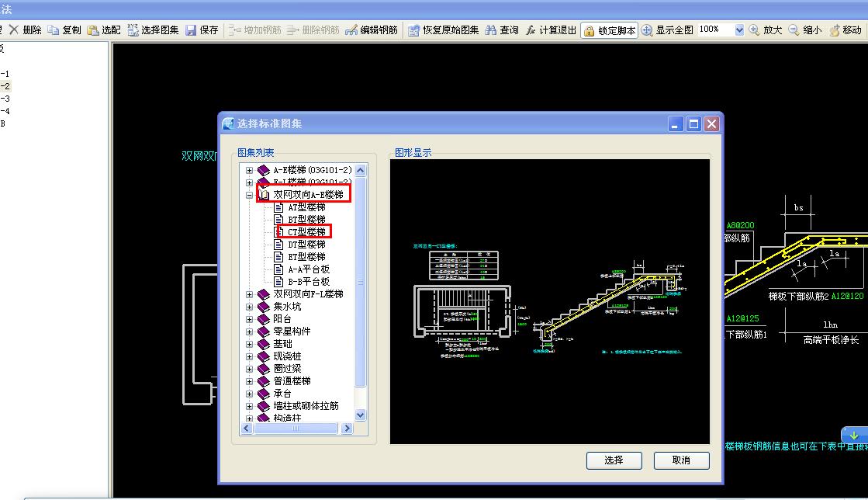The width and height of the screenshot is (868, 500).
Task: Click the tree list's horizontal scrollbar thumb
Action: tap(296, 428)
